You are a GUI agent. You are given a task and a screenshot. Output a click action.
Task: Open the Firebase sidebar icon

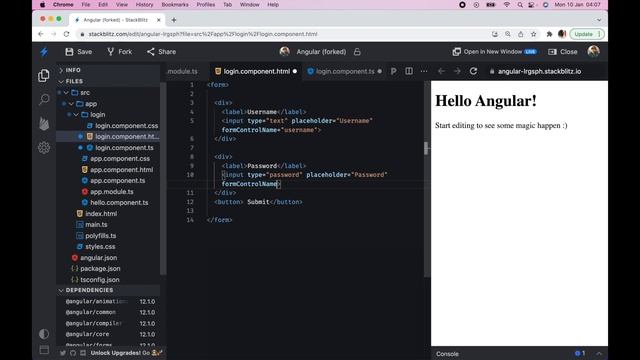[x=44, y=123]
